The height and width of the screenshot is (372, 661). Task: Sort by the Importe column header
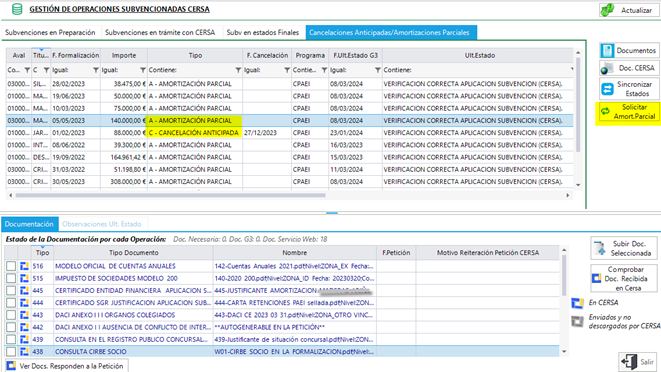tap(124, 55)
